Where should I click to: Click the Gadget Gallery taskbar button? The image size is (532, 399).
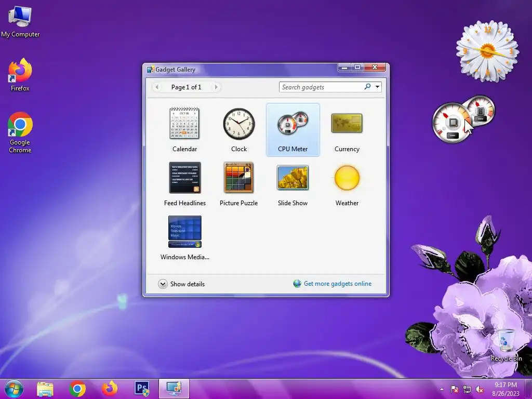[x=174, y=389]
